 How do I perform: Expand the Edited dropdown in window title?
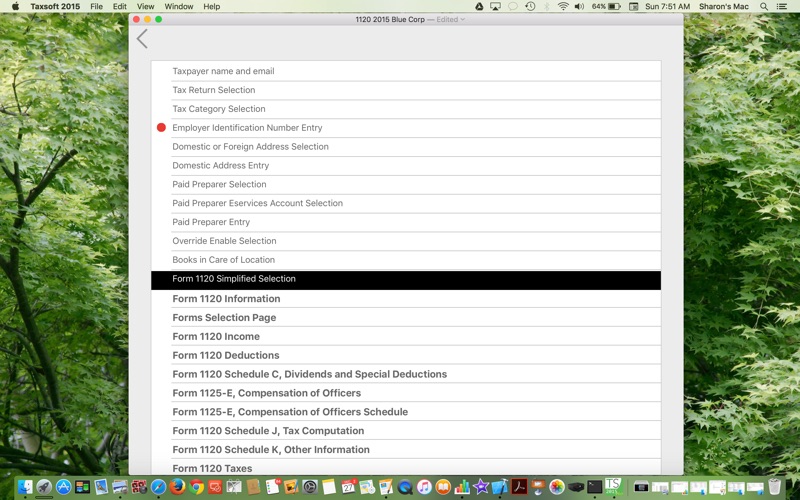click(451, 19)
